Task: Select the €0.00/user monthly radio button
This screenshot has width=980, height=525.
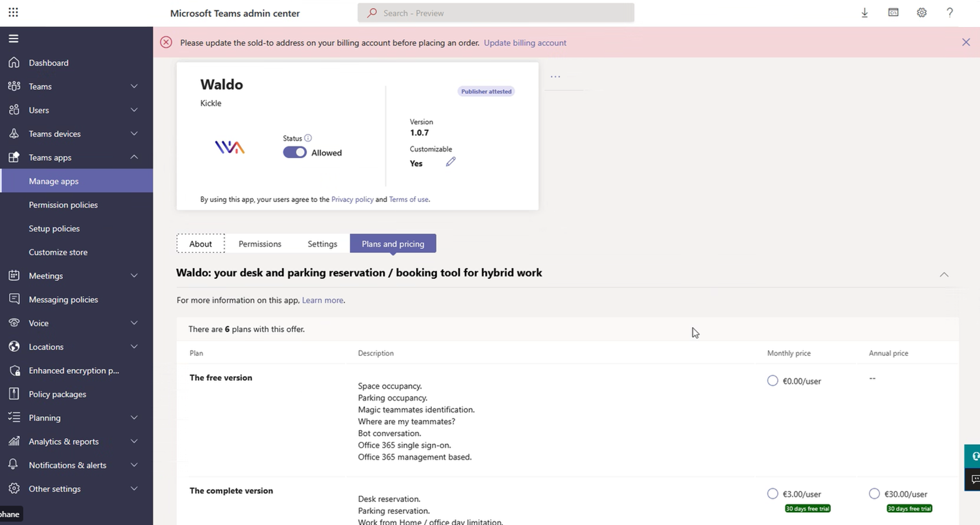Action: [773, 381]
